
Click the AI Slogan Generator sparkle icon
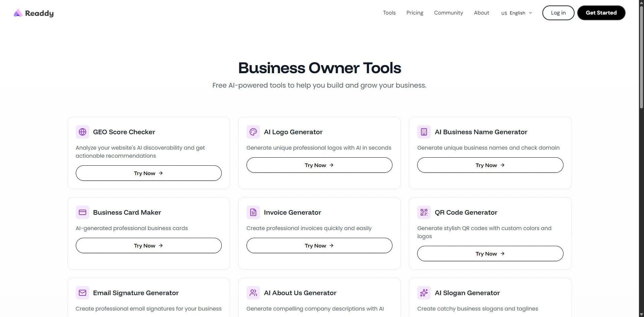(424, 293)
